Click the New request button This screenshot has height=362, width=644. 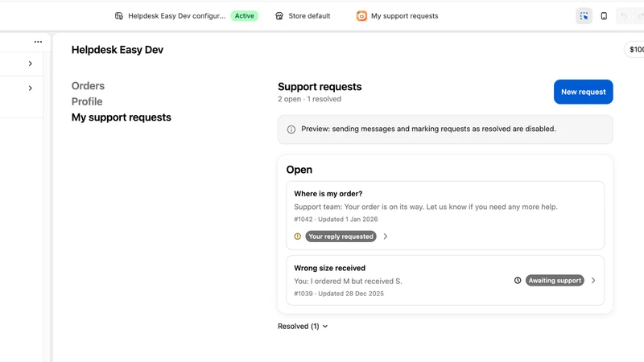[583, 92]
